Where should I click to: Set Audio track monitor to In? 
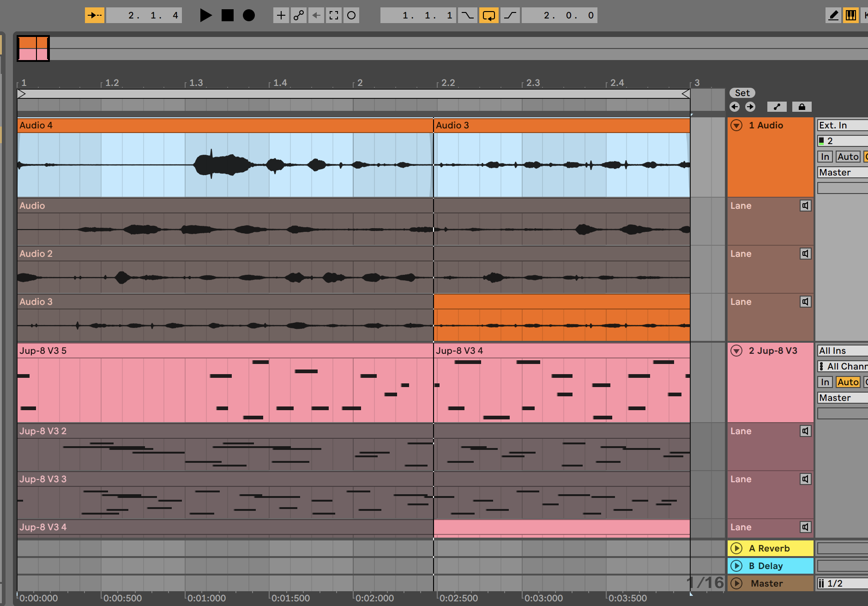click(825, 157)
